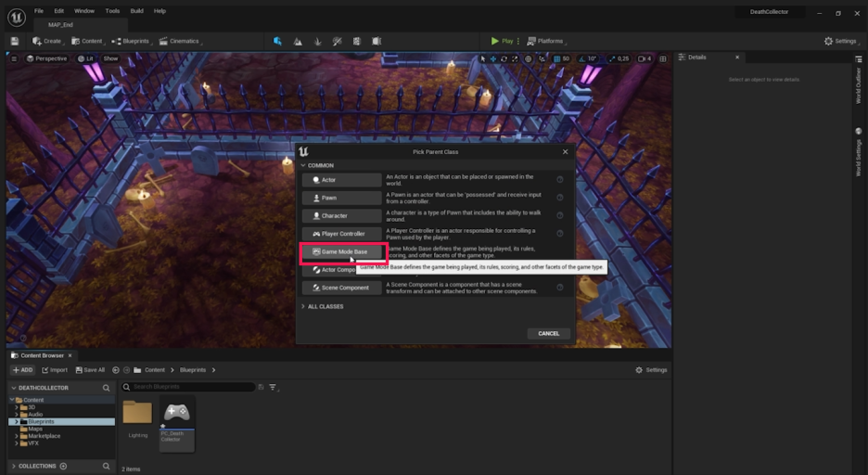The height and width of the screenshot is (475, 868).
Task: Toggle world/local coordinate system globe icon
Action: point(528,58)
